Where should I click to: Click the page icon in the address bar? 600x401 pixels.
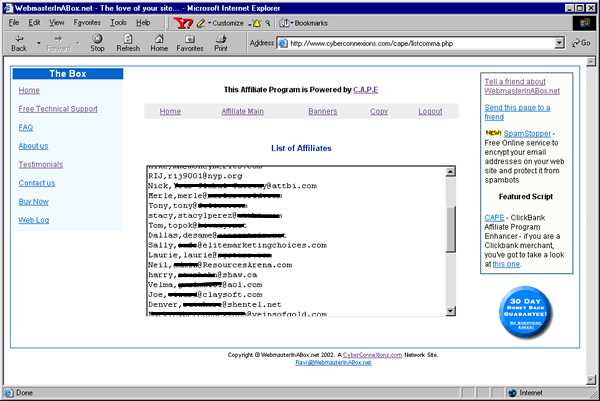(283, 43)
